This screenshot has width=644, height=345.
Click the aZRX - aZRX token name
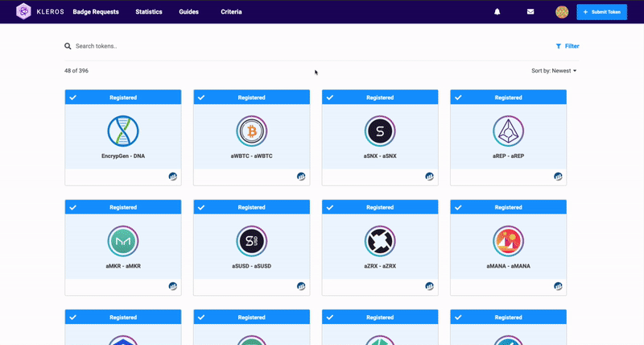pyautogui.click(x=380, y=266)
